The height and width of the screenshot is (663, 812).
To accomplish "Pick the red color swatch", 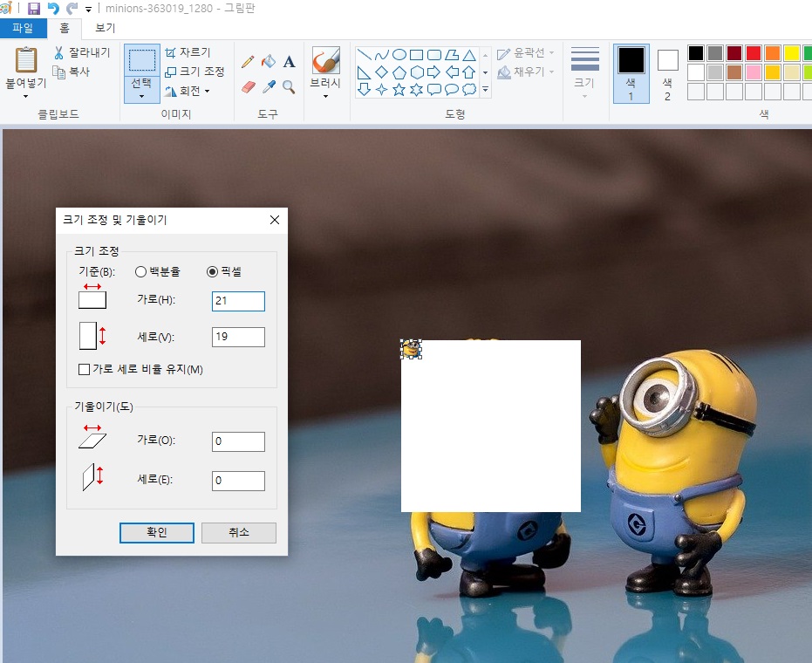I will 754,53.
